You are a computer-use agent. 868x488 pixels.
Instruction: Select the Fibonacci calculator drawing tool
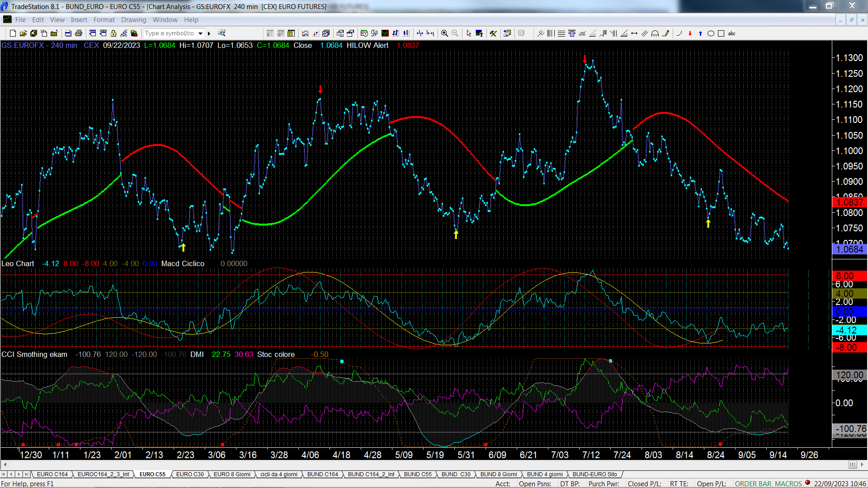[572, 33]
